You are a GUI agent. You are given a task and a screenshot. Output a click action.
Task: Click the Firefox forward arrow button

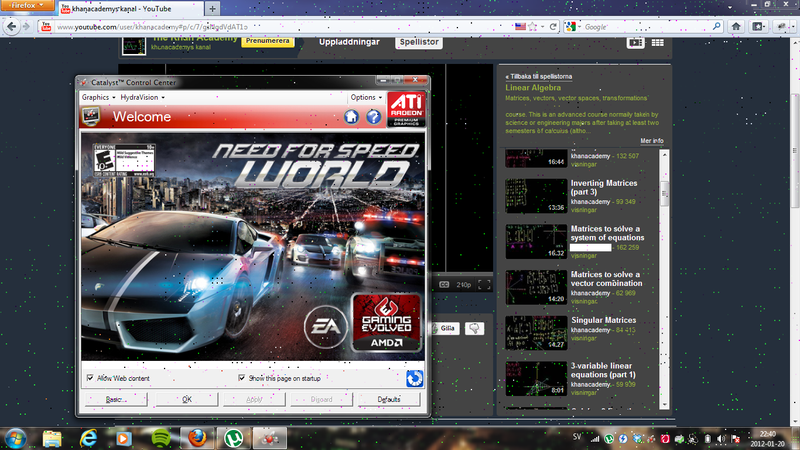click(x=27, y=27)
